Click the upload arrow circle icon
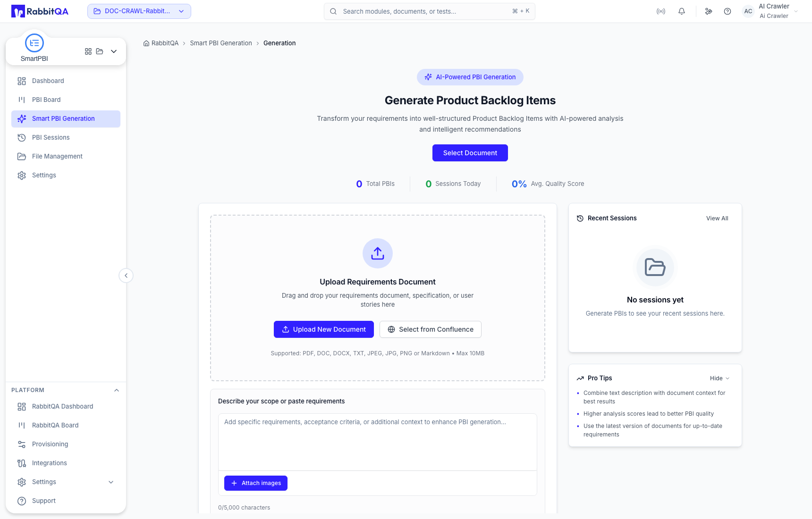812x519 pixels. click(378, 253)
